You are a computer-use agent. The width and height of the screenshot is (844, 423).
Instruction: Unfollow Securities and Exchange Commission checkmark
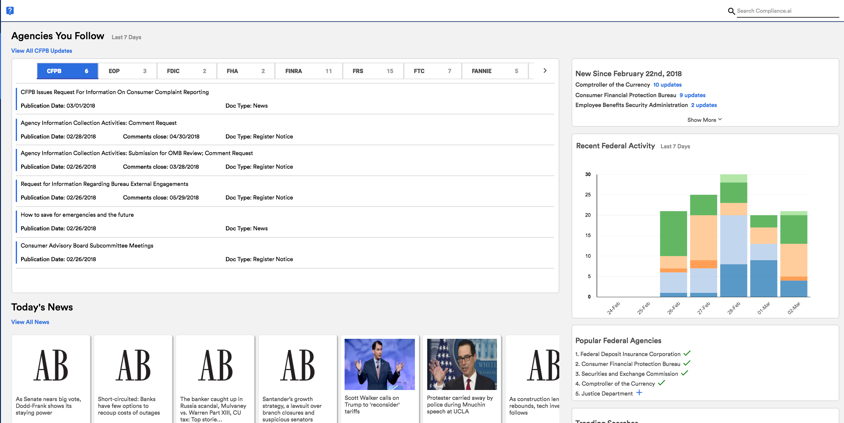click(x=684, y=373)
